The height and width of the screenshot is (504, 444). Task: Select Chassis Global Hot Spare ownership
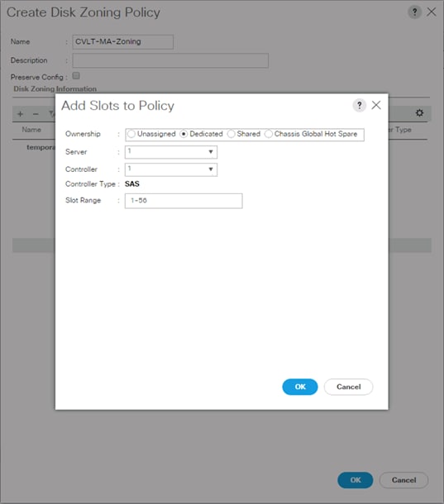click(x=269, y=134)
